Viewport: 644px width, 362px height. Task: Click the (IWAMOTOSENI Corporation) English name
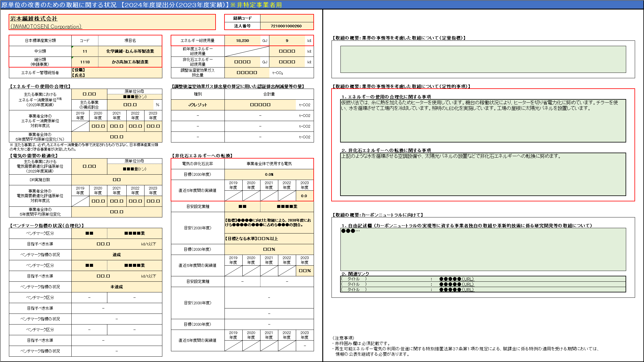46,26
